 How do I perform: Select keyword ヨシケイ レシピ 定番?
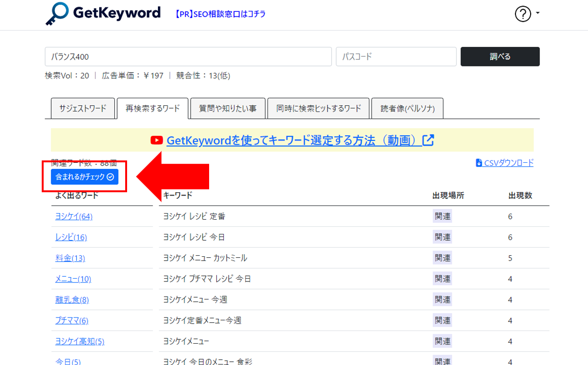coord(194,216)
